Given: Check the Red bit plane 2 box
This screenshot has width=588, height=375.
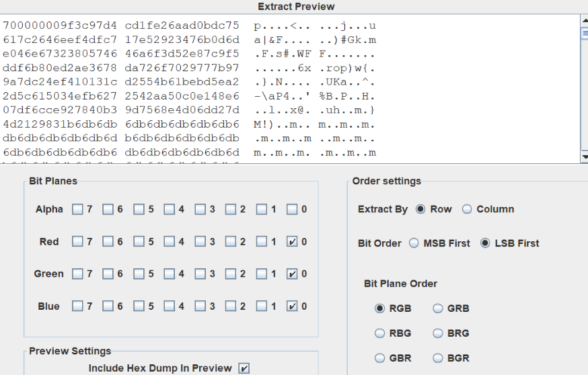Looking at the screenshot, I should [231, 242].
